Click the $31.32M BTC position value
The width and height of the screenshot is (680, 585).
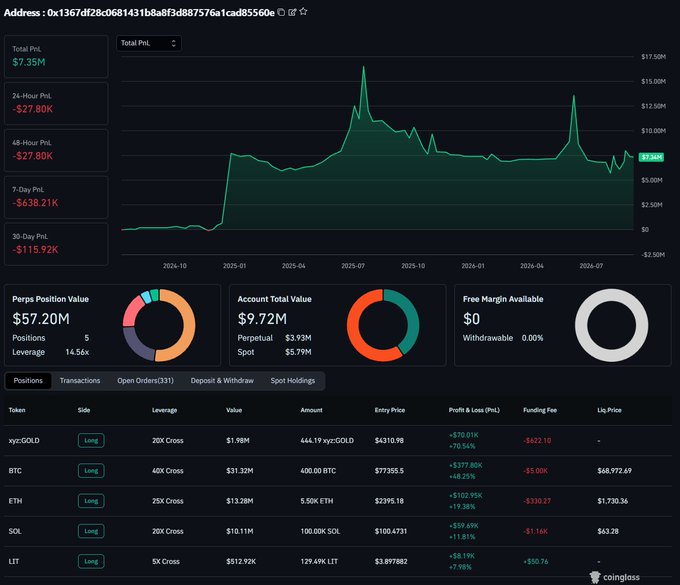pyautogui.click(x=240, y=471)
